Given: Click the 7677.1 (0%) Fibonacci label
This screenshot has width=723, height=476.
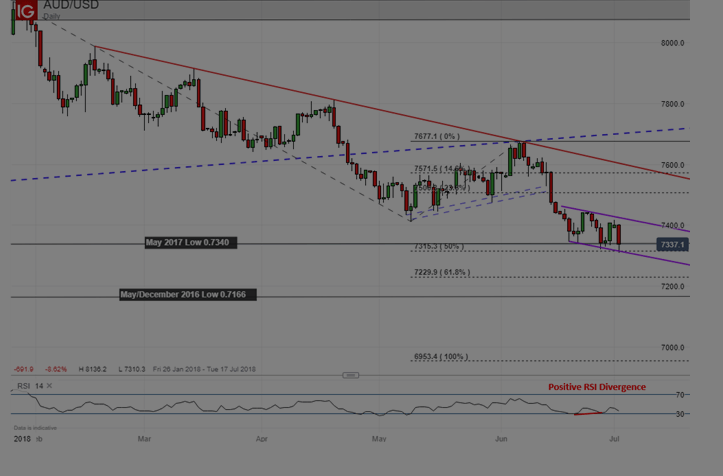Looking at the screenshot, I should click(x=437, y=136).
